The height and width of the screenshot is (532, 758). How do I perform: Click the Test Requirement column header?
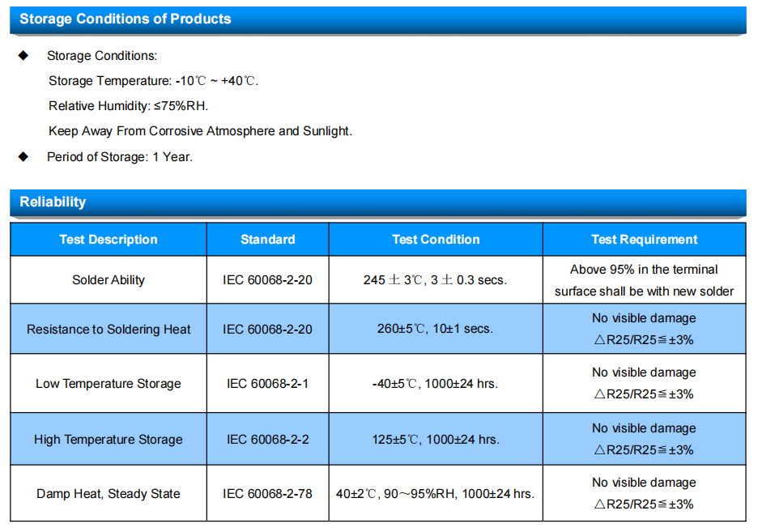click(x=645, y=240)
